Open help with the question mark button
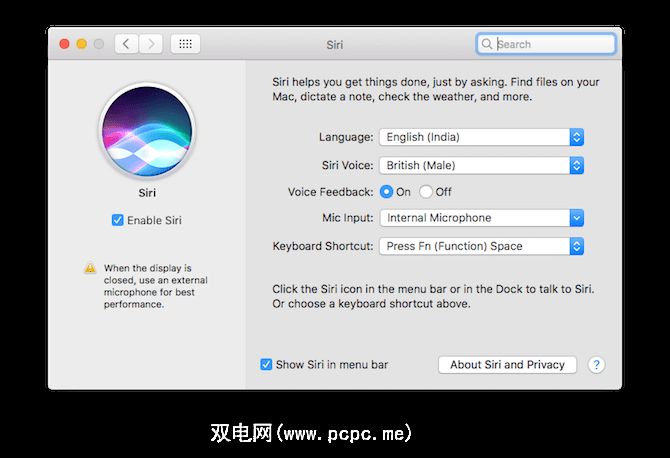This screenshot has height=458, width=670. [596, 365]
